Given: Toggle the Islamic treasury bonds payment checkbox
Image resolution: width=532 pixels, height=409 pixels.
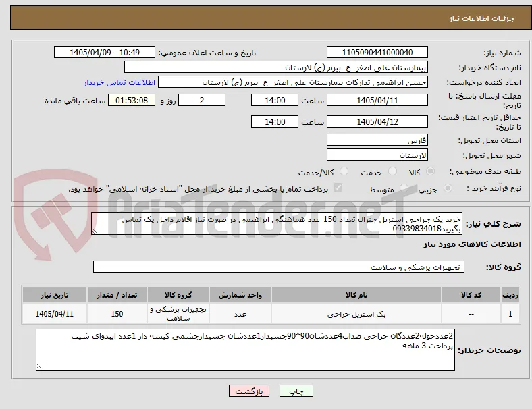Looking at the screenshot, I should 338,188.
